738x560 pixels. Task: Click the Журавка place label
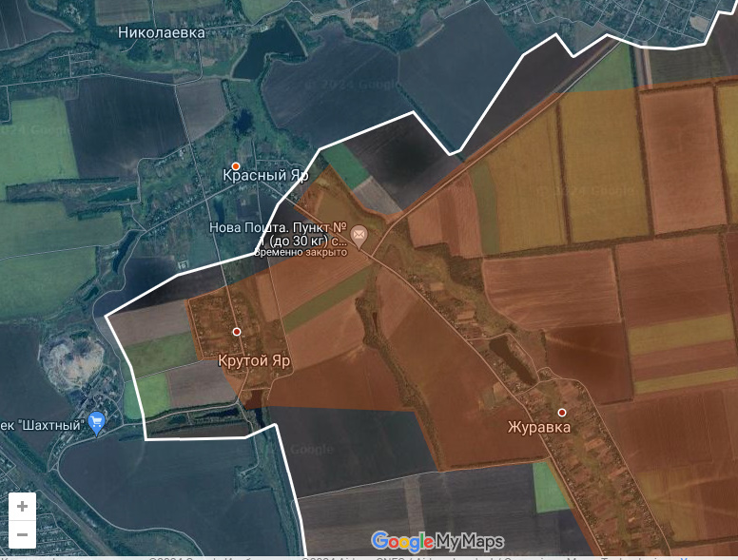tap(540, 428)
